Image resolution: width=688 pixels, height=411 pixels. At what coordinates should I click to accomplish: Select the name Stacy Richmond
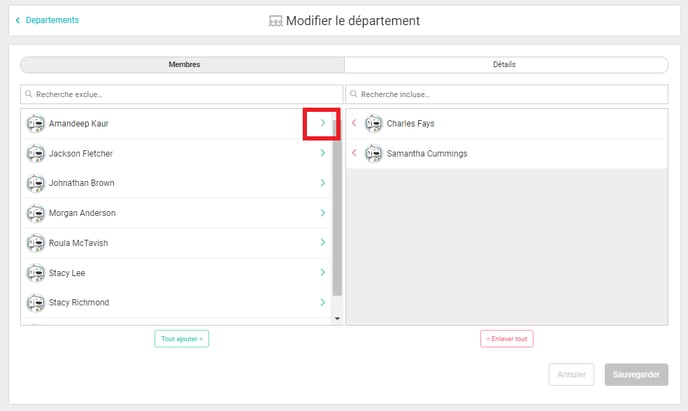coord(79,302)
